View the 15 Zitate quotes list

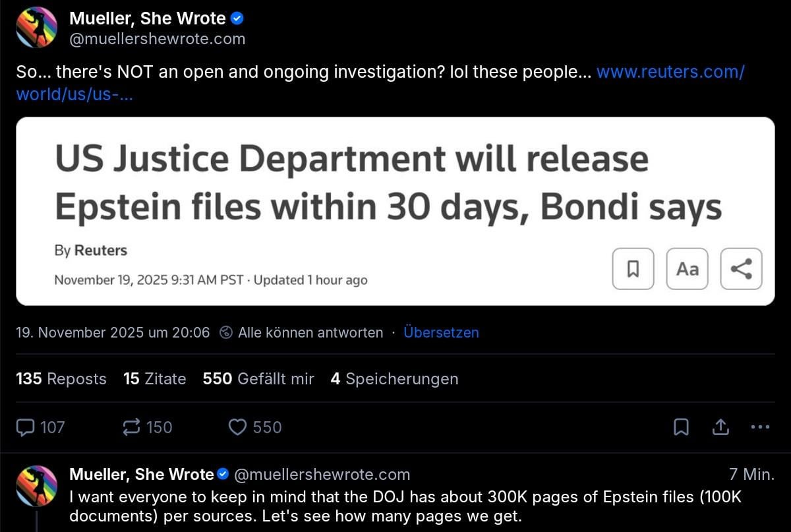[154, 379]
